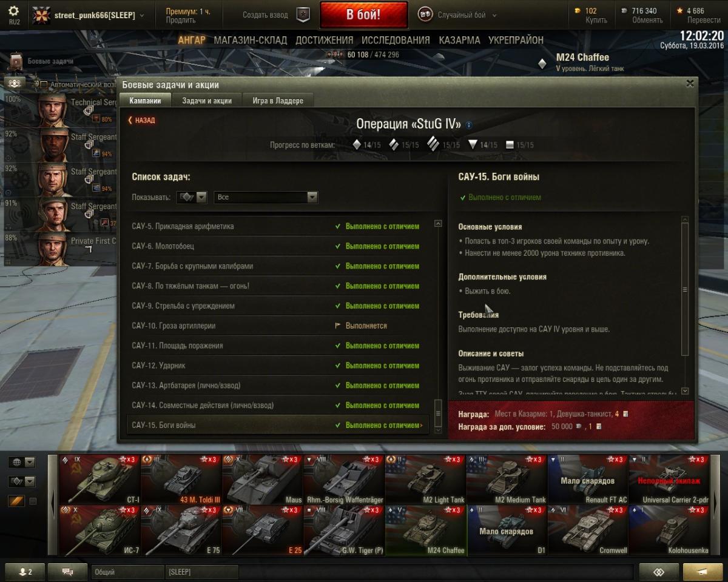The image size is (728, 582).
Task: Click the random battle mode icon
Action: 425,15
